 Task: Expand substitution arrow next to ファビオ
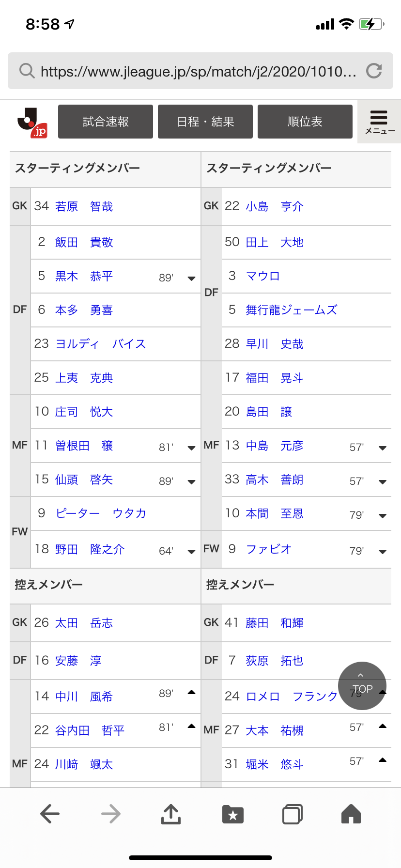(x=383, y=551)
